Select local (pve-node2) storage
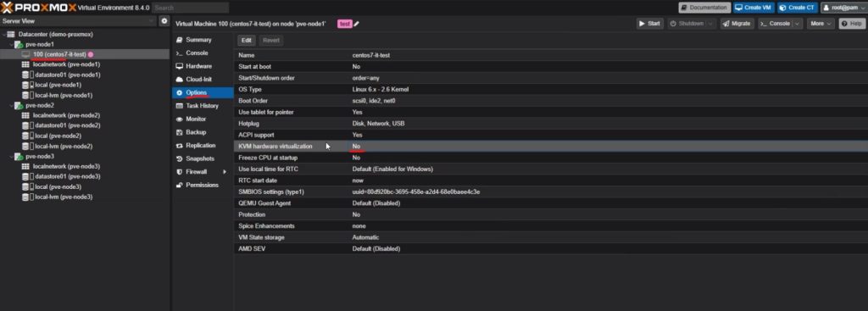Viewport: 868px width, 311px height. tap(58, 136)
